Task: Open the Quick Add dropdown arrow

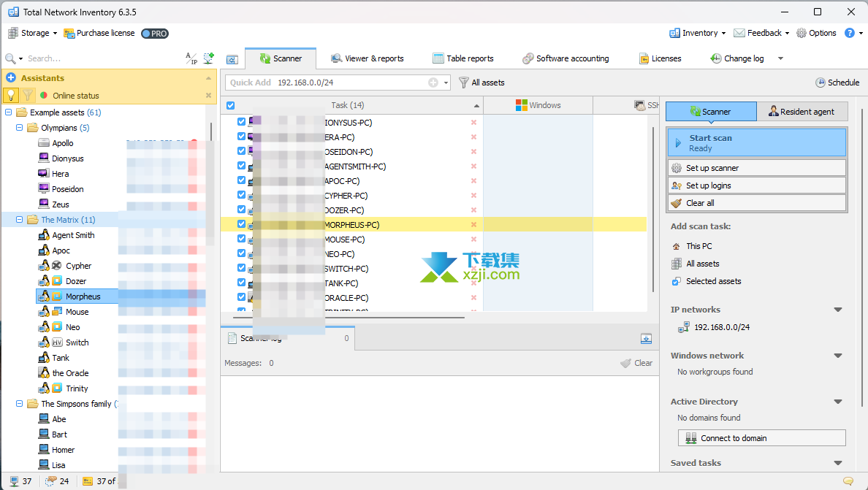Action: 446,83
